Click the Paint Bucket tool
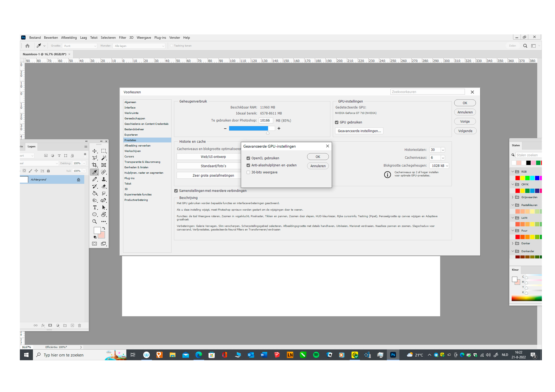 pyautogui.click(x=95, y=193)
